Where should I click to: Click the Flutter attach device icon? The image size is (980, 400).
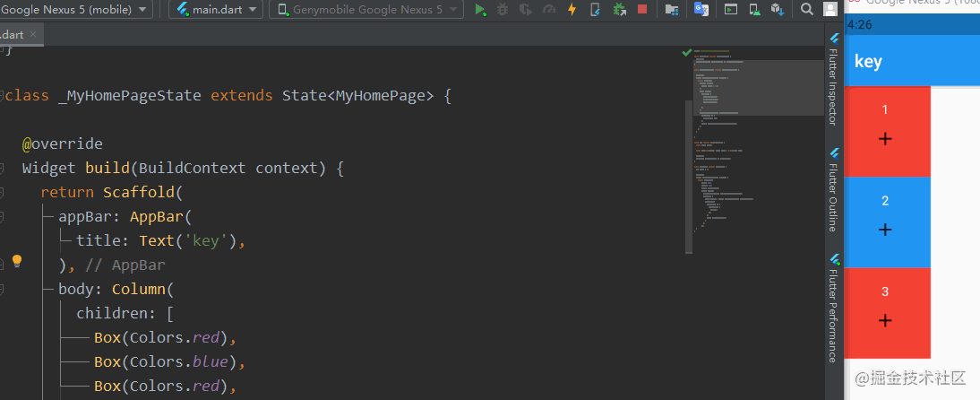coord(595,9)
